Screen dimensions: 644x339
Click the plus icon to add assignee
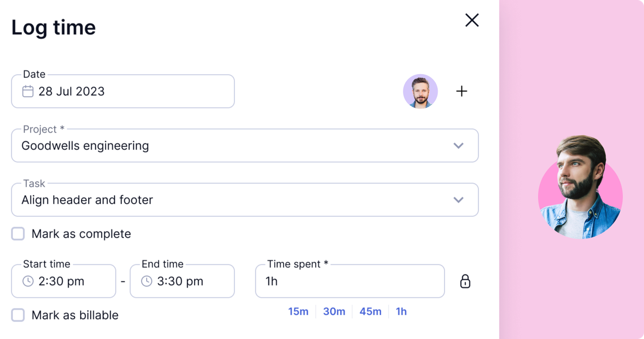pyautogui.click(x=462, y=91)
